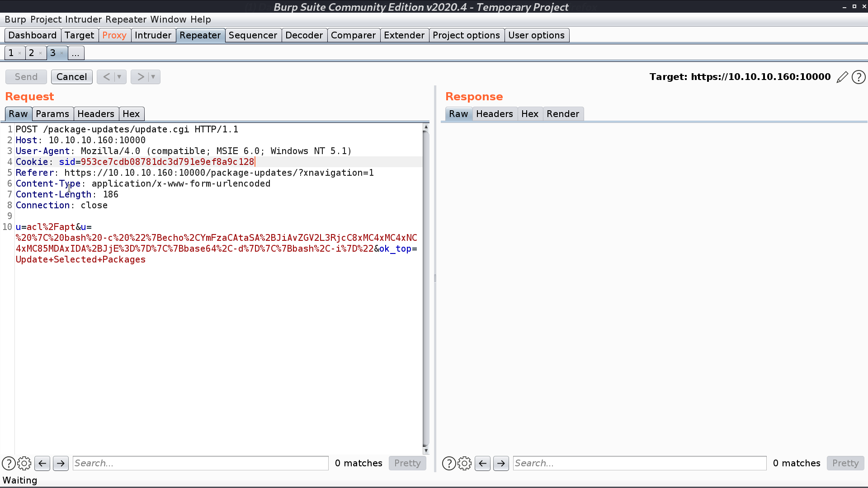
Task: Click the response search field
Action: click(640, 463)
